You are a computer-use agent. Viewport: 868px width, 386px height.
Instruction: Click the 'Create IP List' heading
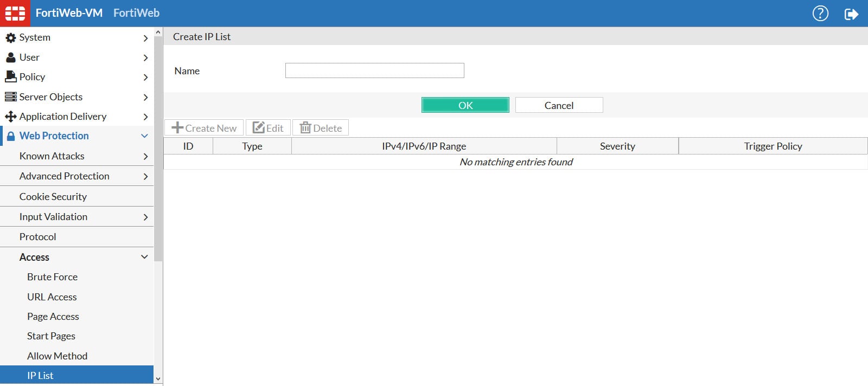tap(202, 37)
